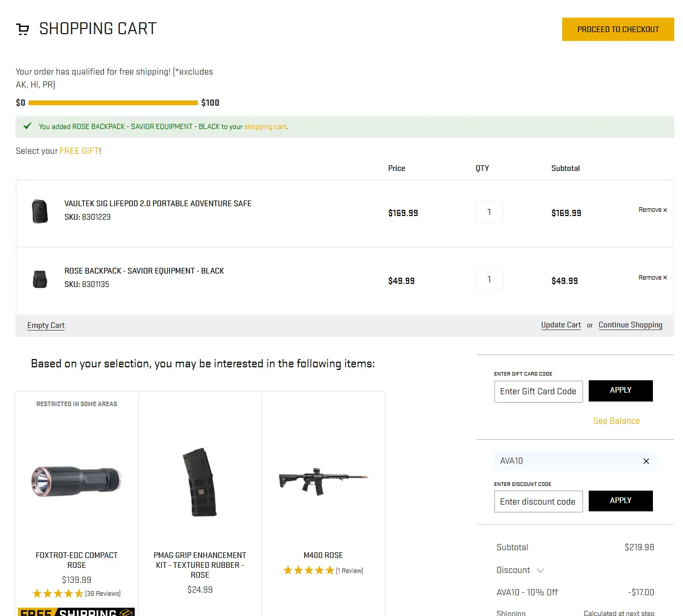The height and width of the screenshot is (616, 683).
Task: Focus the Enter Gift Card Code field
Action: pos(538,392)
